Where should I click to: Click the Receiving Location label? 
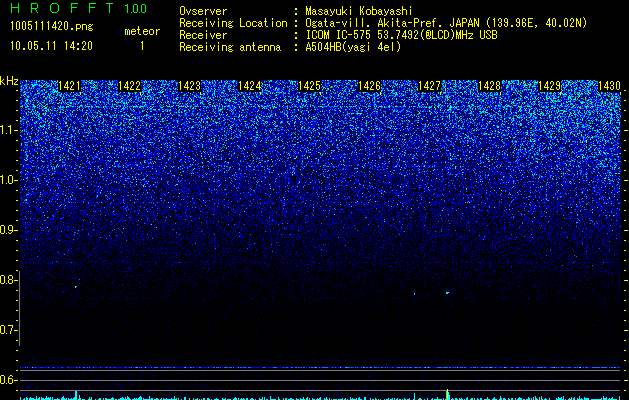(233, 23)
